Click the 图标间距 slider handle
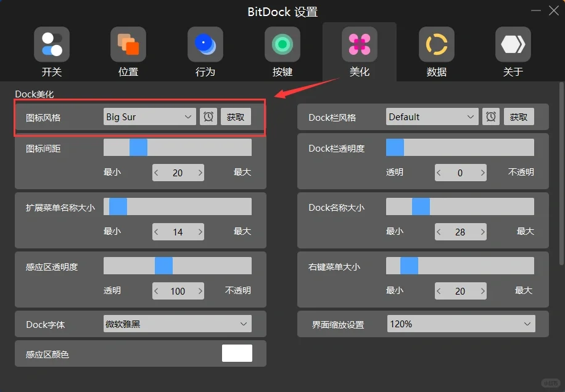The width and height of the screenshot is (565, 392). (138, 147)
